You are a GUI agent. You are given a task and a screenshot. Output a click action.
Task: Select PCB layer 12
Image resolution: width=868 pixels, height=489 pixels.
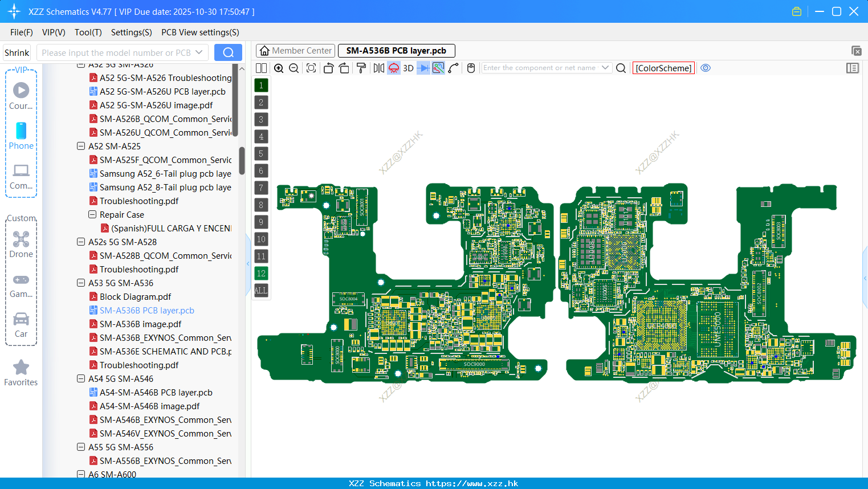[x=261, y=274]
